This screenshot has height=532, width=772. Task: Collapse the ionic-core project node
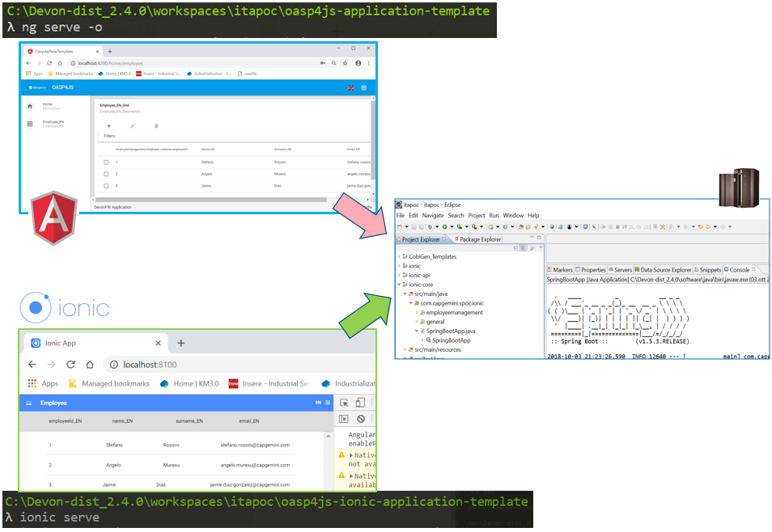point(401,285)
